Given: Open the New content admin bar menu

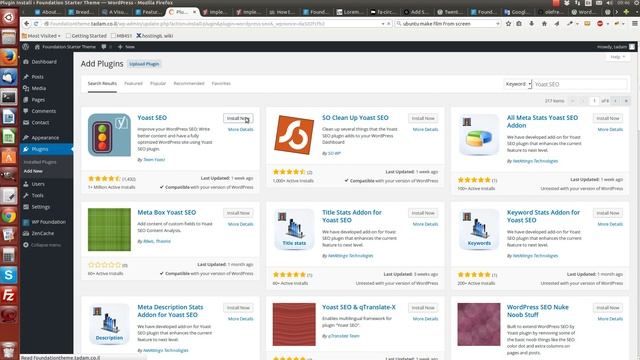Looking at the screenshot, I should pyautogui.click(x=126, y=47).
